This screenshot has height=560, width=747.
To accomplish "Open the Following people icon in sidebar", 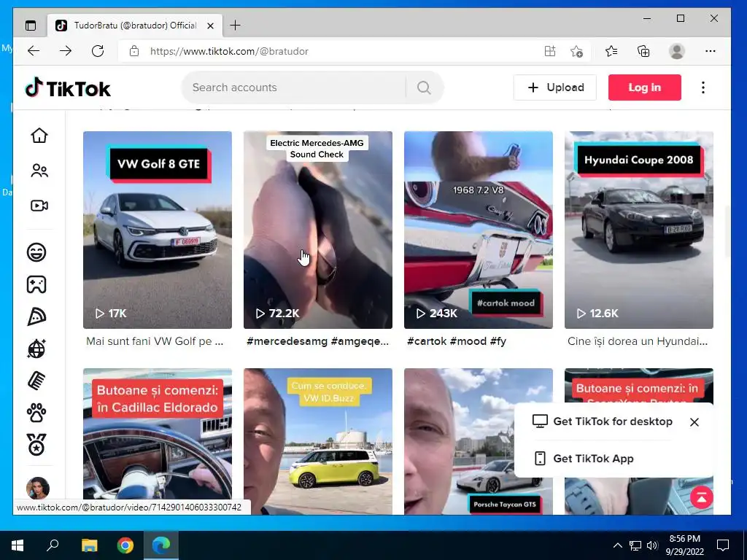I will coord(39,171).
